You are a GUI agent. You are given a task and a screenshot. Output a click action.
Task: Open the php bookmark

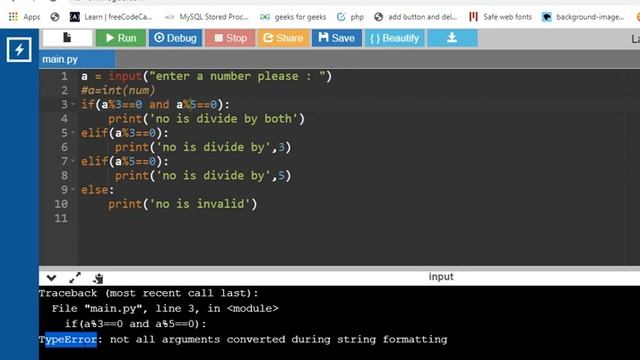click(x=350, y=17)
